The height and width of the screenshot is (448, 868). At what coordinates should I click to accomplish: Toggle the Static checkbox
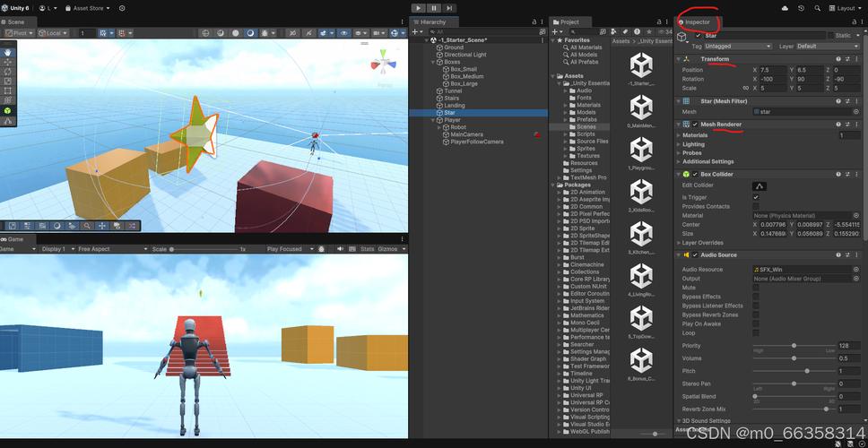tap(831, 36)
